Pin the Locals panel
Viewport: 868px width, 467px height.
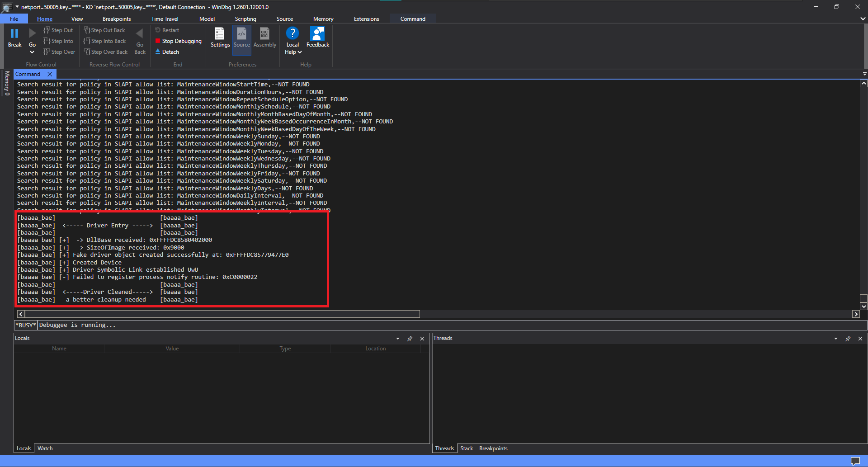click(410, 339)
